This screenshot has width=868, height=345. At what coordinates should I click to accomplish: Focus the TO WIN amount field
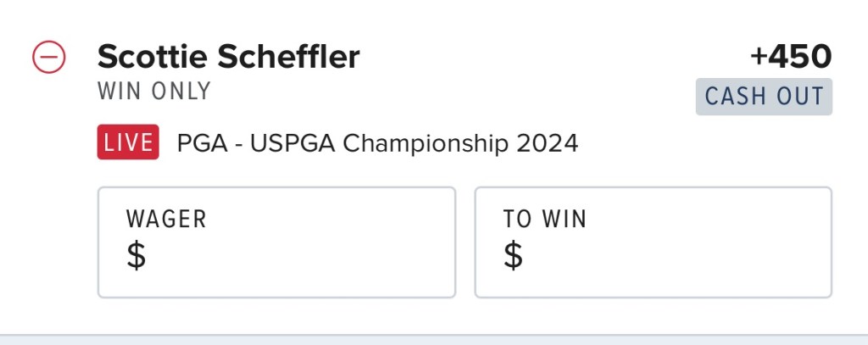tap(653, 242)
